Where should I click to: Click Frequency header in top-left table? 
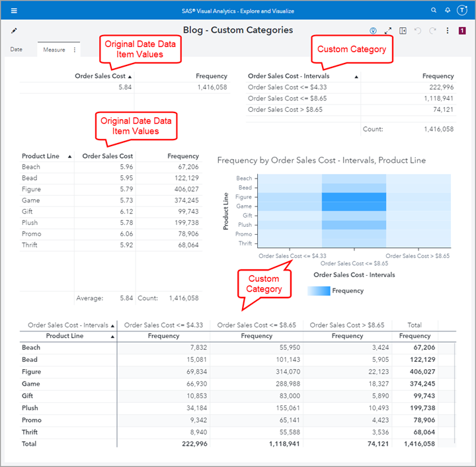(x=212, y=76)
